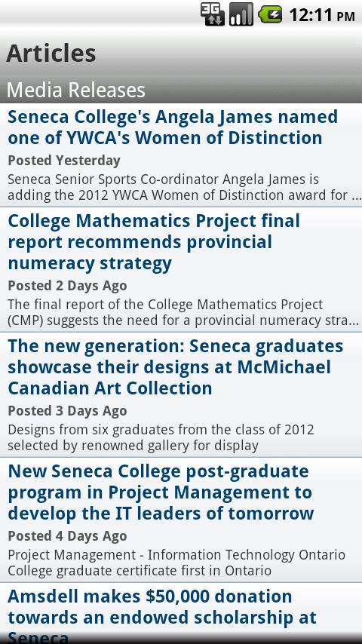Tap the 'Posted Yesterday' date label
The height and width of the screenshot is (644, 362).
click(x=64, y=161)
